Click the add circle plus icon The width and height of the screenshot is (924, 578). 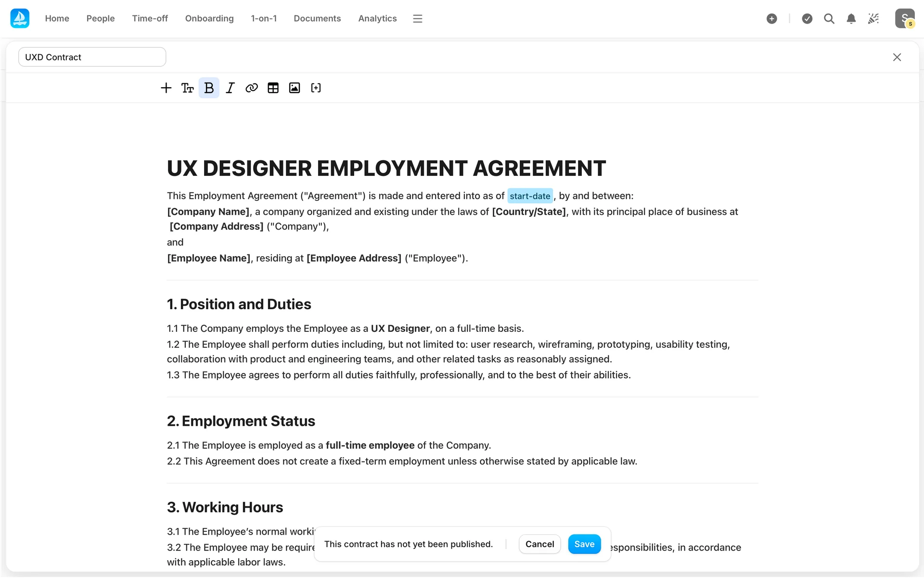click(x=771, y=18)
